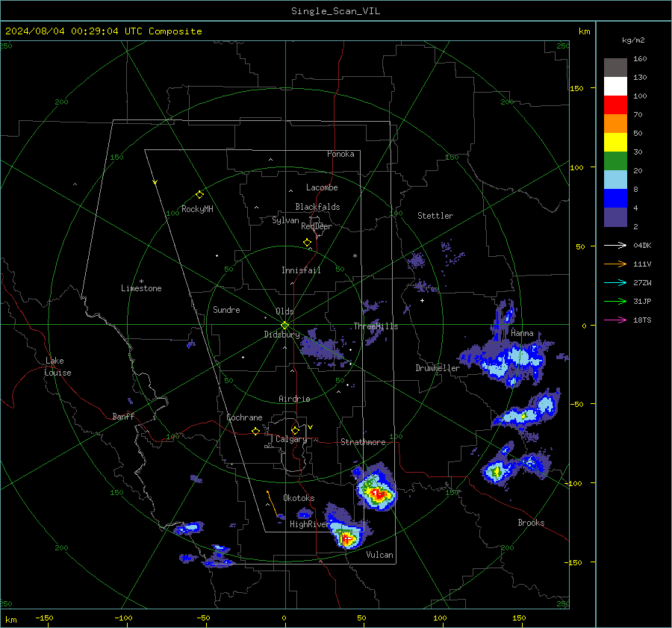Click the Airdrie city label
672x628 pixels.
pyautogui.click(x=294, y=399)
